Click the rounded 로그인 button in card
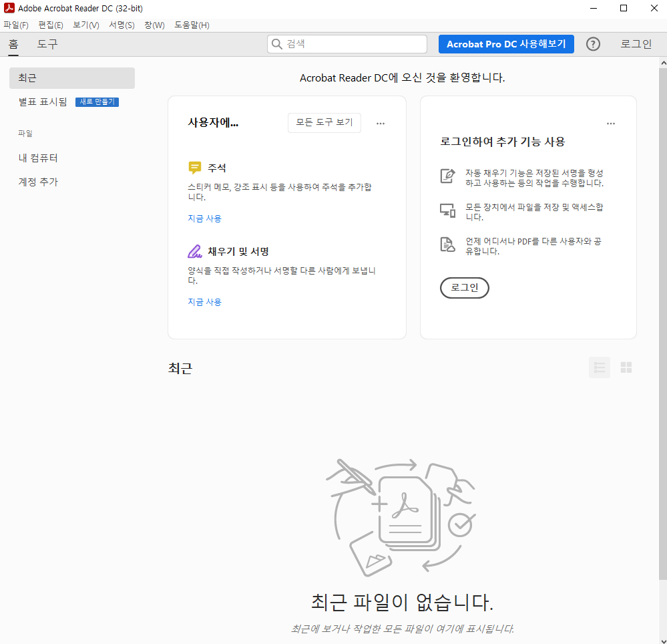667x644 pixels. pyautogui.click(x=465, y=288)
